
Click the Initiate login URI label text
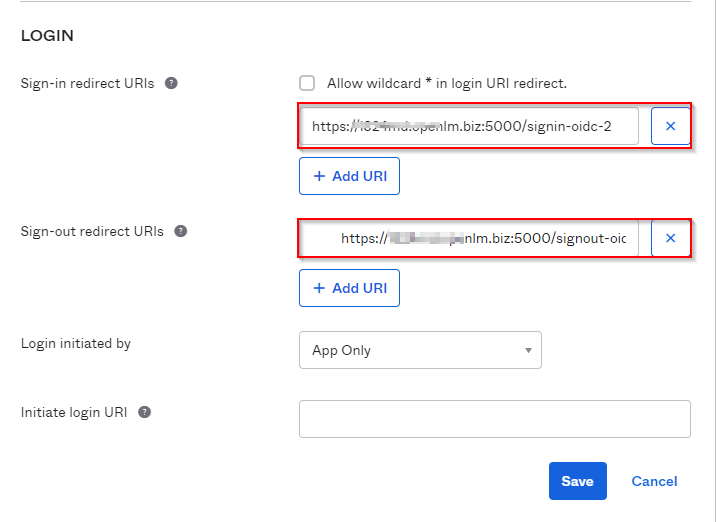point(74,412)
